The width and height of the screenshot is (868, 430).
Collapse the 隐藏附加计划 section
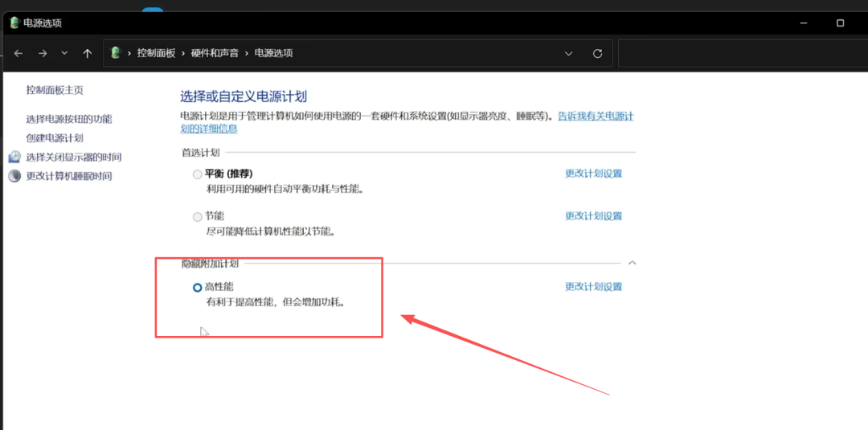pyautogui.click(x=632, y=263)
